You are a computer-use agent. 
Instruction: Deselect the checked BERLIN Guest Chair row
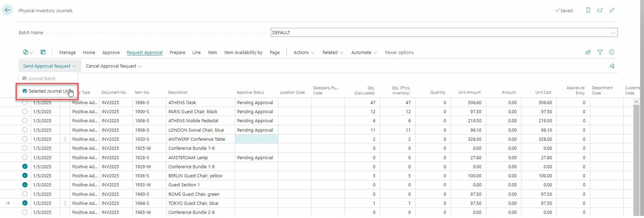(25, 175)
